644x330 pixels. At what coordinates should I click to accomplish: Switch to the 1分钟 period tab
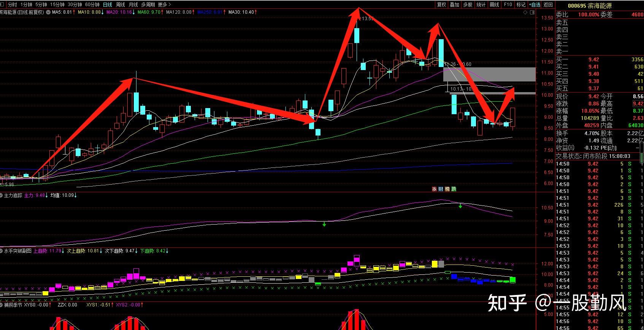coord(26,5)
